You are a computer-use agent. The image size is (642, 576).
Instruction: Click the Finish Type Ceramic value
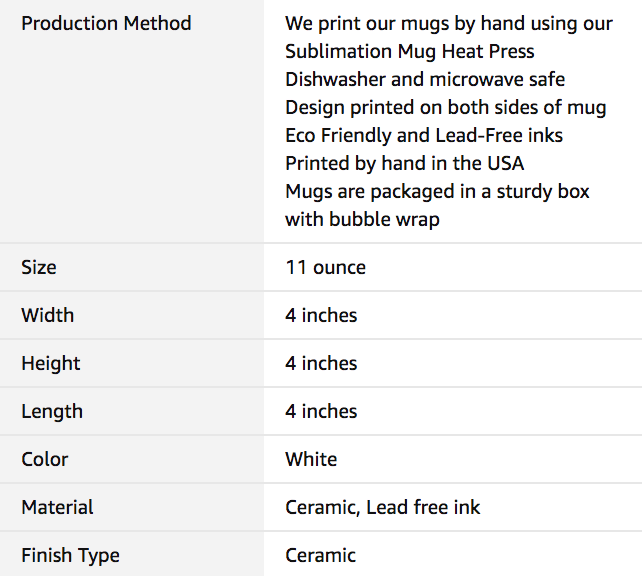(321, 556)
